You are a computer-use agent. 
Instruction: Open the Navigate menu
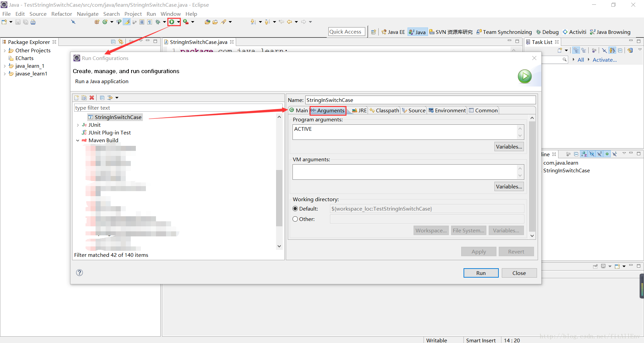88,14
